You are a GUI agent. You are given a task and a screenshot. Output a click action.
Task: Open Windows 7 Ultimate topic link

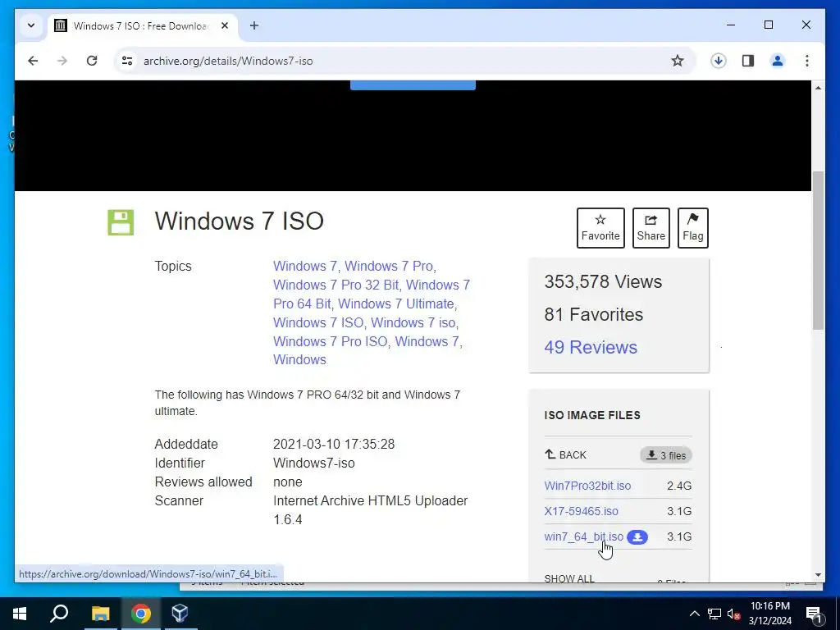pyautogui.click(x=396, y=304)
